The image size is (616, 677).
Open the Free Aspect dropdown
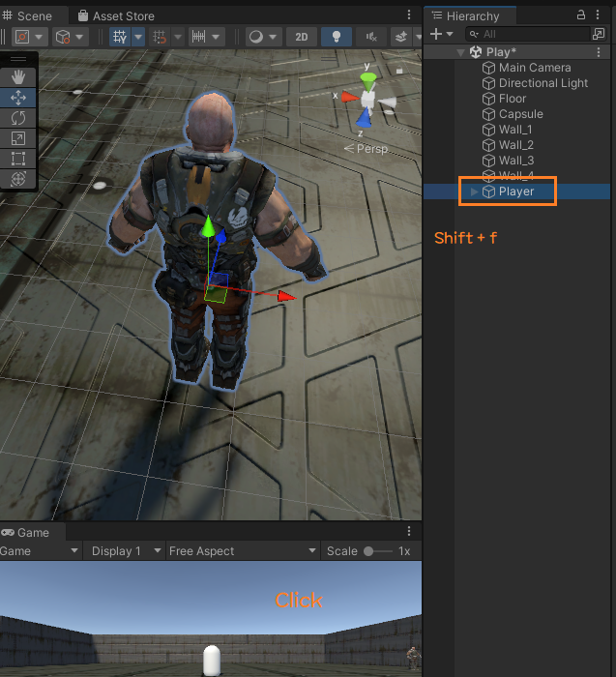click(242, 551)
